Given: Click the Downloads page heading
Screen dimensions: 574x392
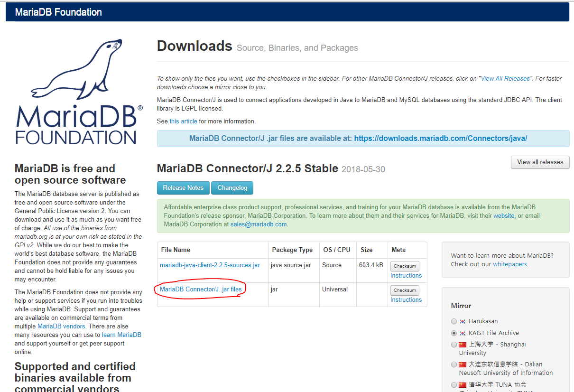Looking at the screenshot, I should coord(194,46).
